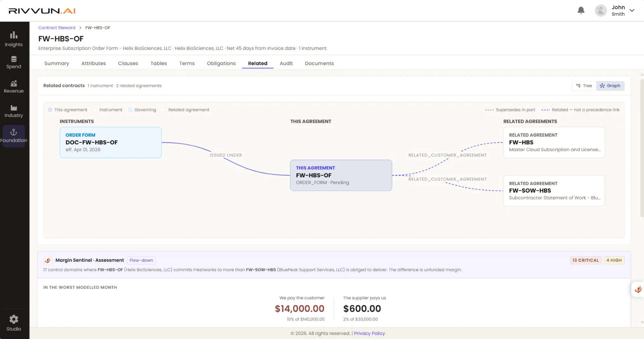
Task: Click the notifications bell icon
Action: pos(581,10)
